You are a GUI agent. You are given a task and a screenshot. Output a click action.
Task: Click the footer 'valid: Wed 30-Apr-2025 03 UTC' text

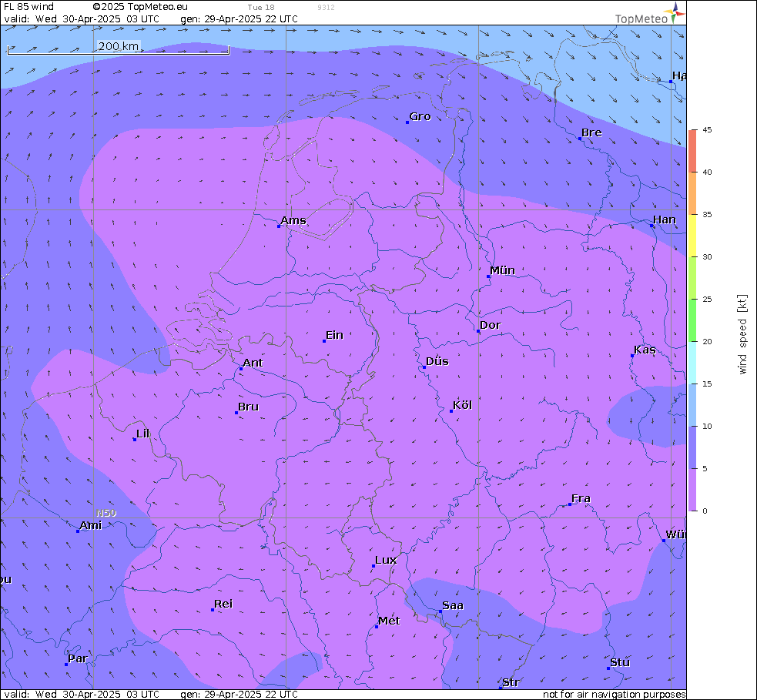tap(82, 694)
